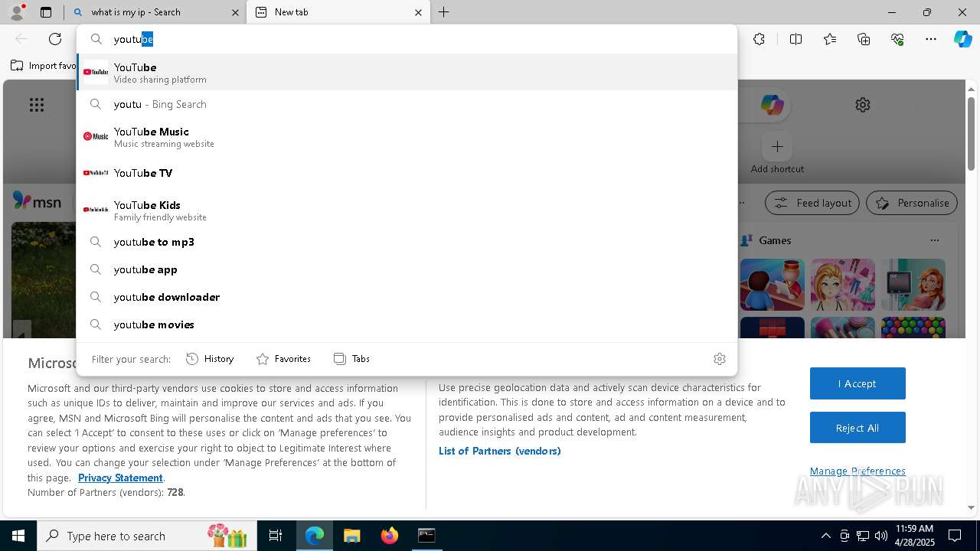The image size is (980, 551).
Task: Open the Windows Start menu
Action: pos(18,536)
